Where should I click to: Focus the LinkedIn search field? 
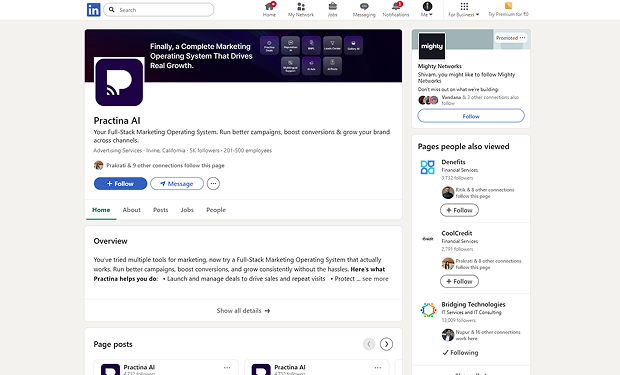tap(159, 9)
